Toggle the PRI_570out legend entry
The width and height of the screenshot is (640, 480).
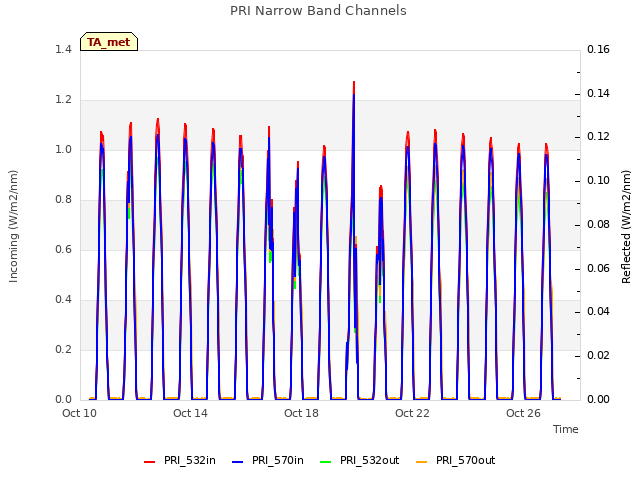click(456, 461)
